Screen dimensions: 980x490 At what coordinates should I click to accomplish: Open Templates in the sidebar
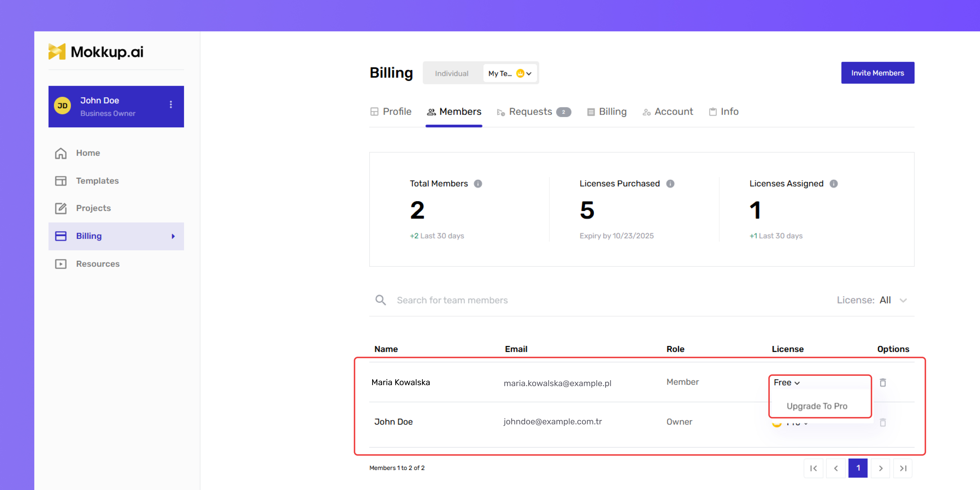(x=116, y=181)
